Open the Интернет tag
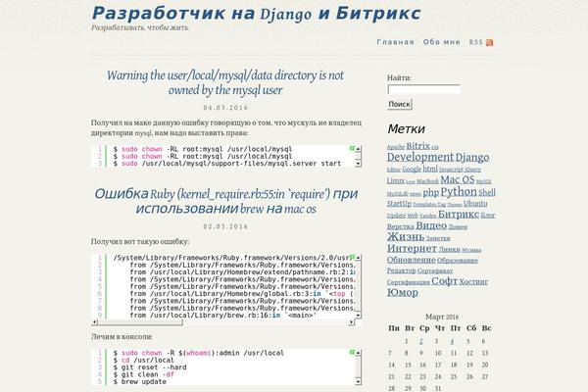The height and width of the screenshot is (392, 588). [x=412, y=248]
